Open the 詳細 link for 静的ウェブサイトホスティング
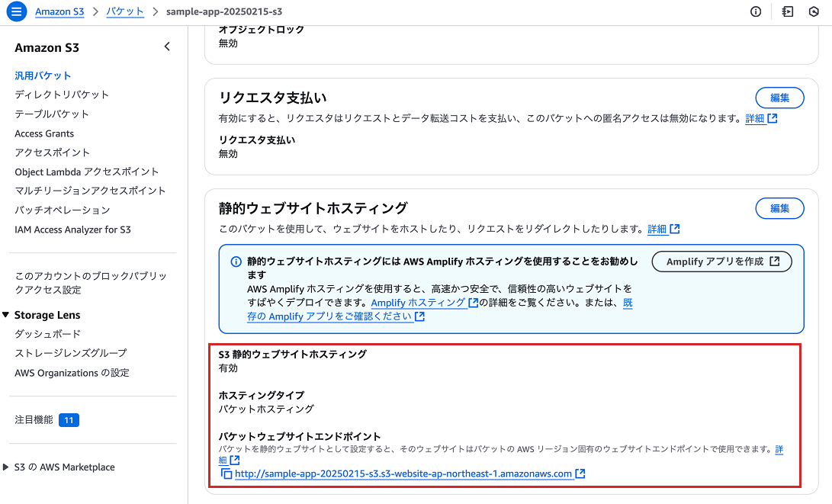The image size is (832, 504). [657, 229]
